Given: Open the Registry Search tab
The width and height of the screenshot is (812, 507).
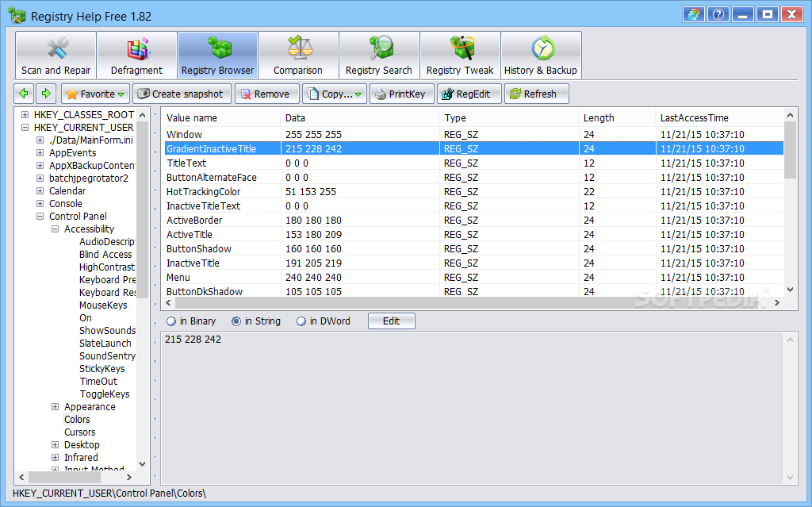Looking at the screenshot, I should pyautogui.click(x=379, y=55).
